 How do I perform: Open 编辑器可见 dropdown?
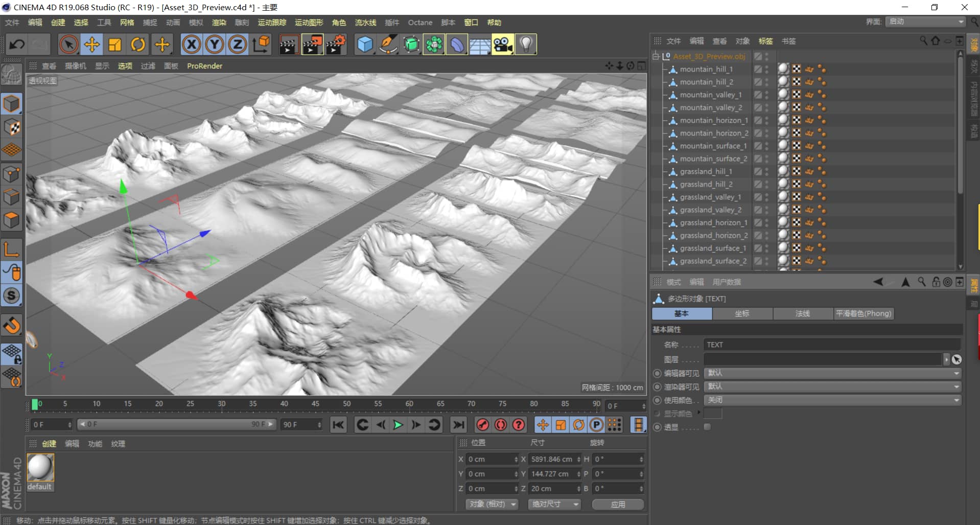832,373
